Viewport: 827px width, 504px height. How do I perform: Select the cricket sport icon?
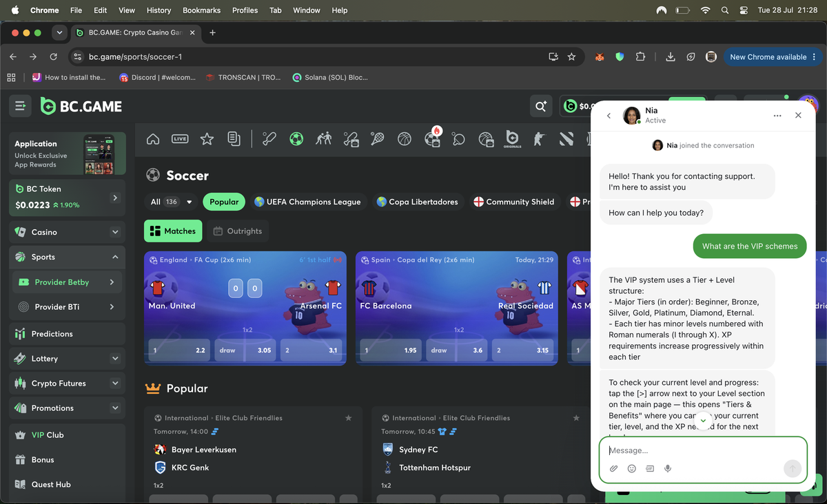pyautogui.click(x=269, y=139)
